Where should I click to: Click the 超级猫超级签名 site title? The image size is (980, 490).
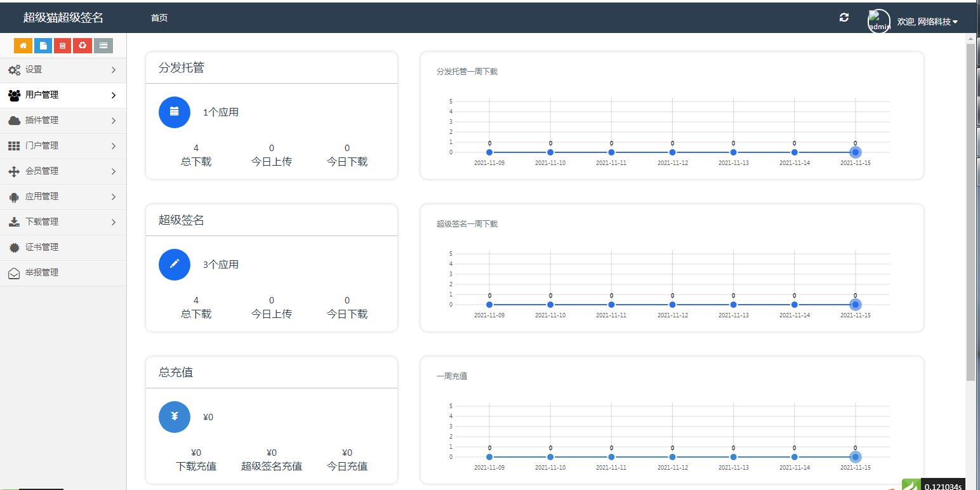(x=63, y=18)
